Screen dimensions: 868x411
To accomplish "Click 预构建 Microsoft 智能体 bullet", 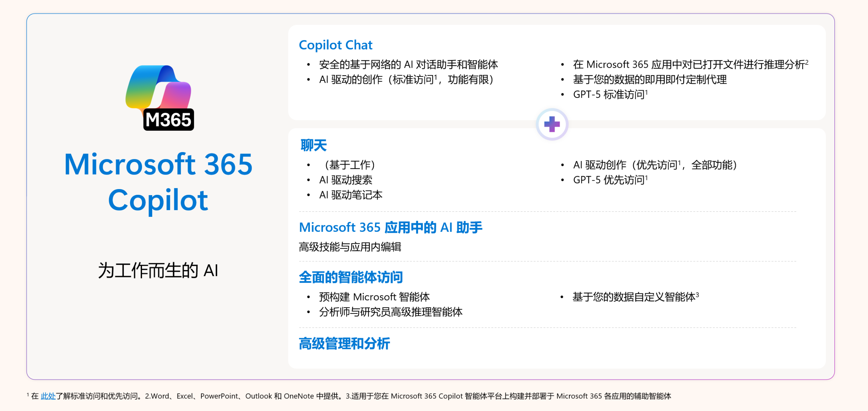I will 374,297.
